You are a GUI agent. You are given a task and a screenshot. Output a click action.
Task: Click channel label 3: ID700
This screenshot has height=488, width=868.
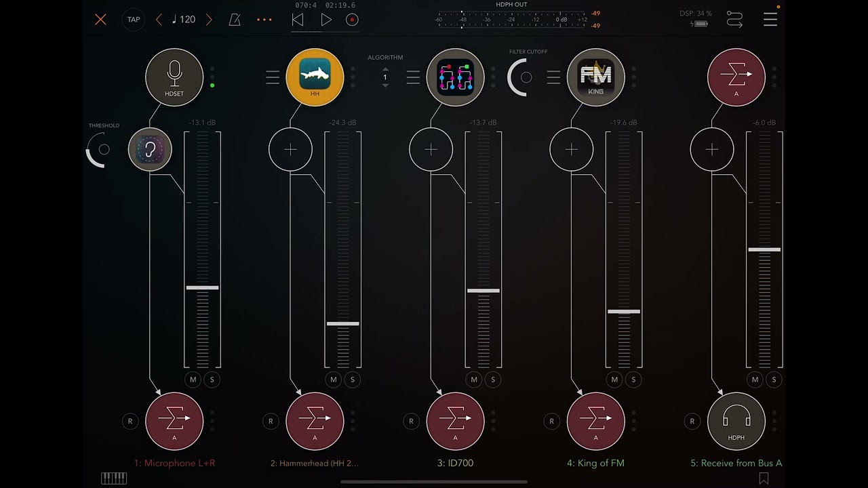[x=455, y=463]
